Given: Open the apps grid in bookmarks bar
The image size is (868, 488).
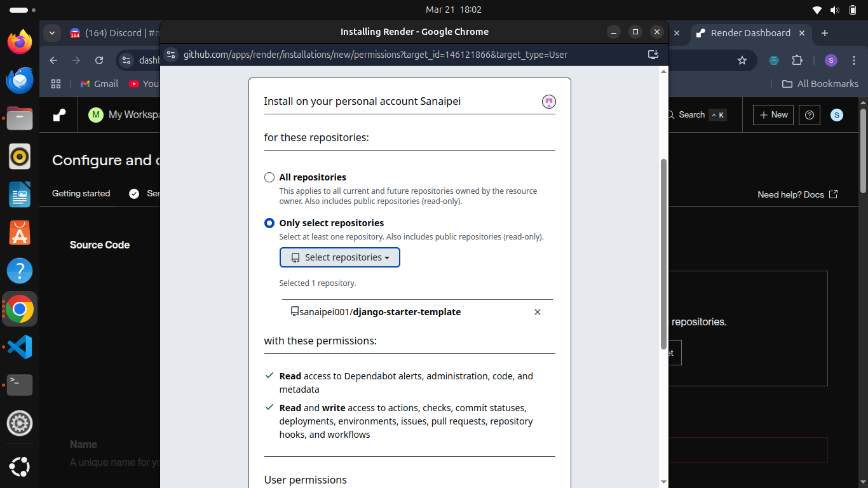Looking at the screenshot, I should (x=56, y=84).
